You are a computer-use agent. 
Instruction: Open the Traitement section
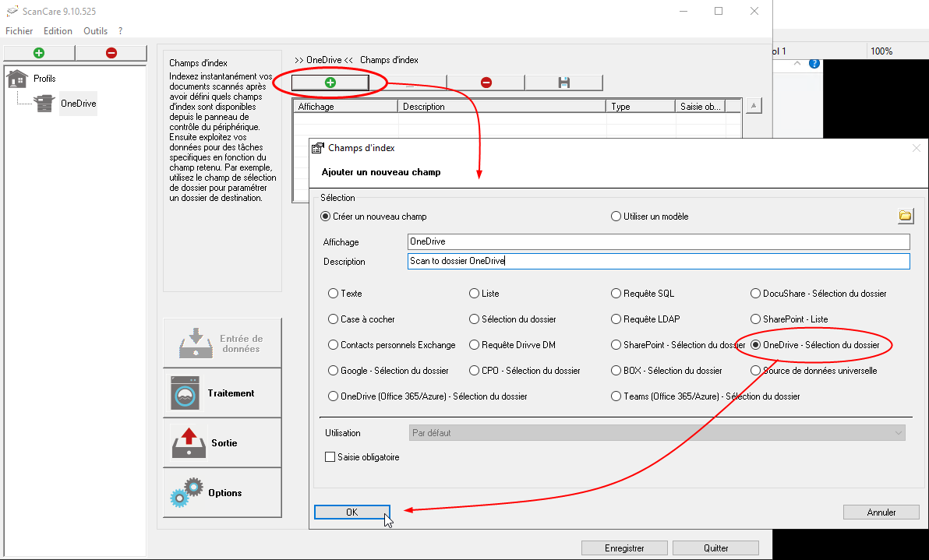(x=222, y=393)
